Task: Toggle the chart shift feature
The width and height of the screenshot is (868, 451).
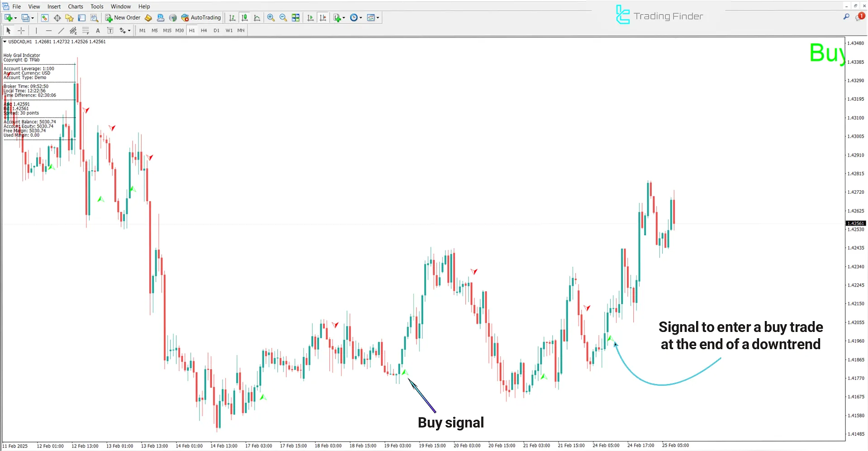Action: (x=323, y=18)
